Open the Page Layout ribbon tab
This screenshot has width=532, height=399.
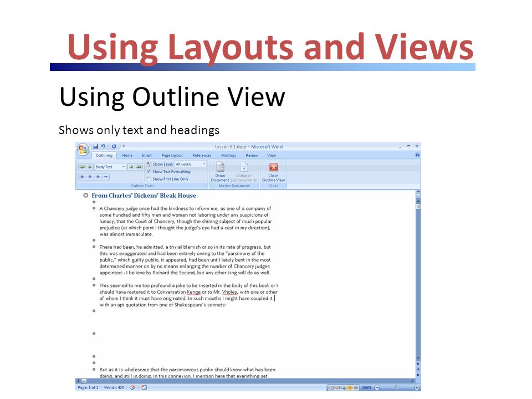[x=172, y=155]
